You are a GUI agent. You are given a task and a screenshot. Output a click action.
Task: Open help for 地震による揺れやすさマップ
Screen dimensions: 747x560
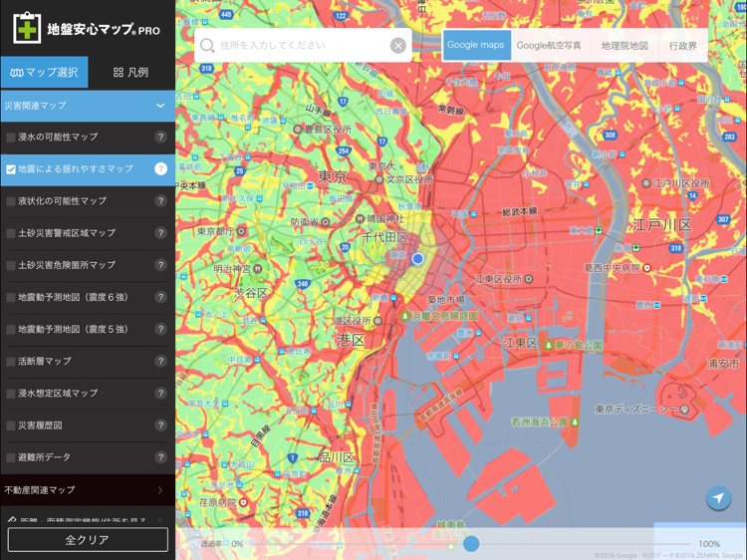point(161,168)
